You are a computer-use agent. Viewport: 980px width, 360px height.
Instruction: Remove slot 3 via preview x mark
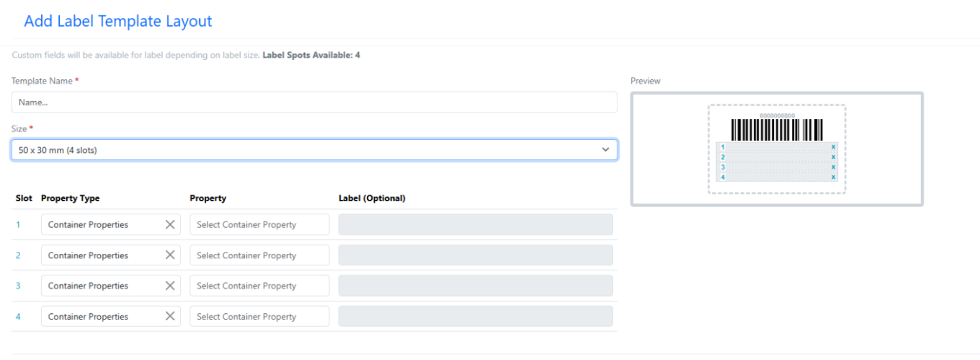tap(834, 167)
